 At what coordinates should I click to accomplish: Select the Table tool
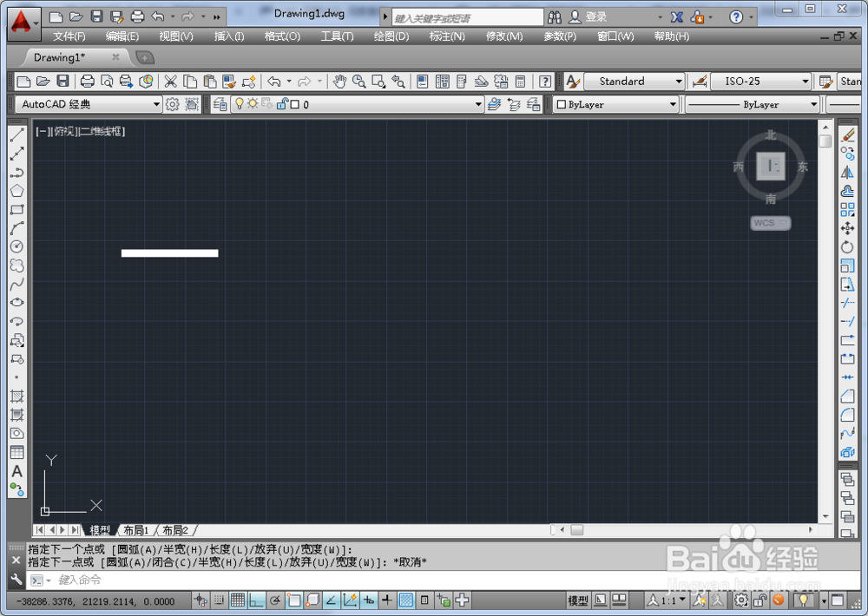coord(17,452)
